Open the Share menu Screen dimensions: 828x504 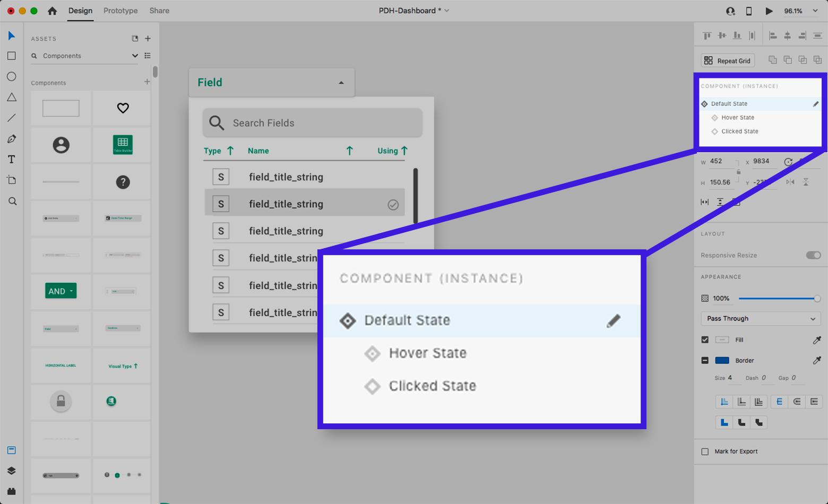click(159, 11)
